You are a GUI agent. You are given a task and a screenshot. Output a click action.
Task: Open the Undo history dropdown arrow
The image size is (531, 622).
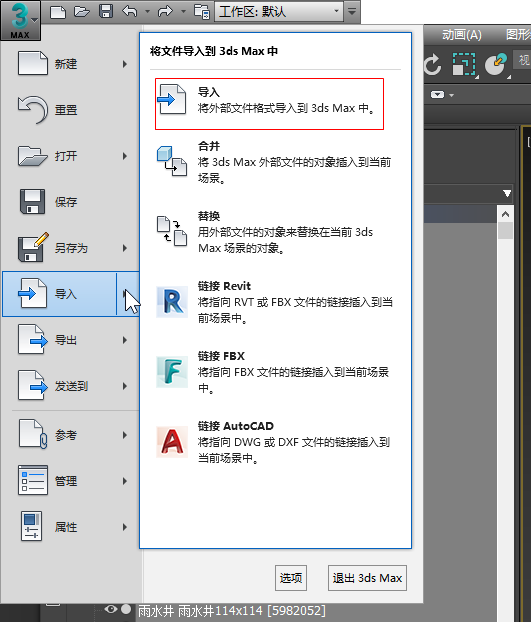148,12
